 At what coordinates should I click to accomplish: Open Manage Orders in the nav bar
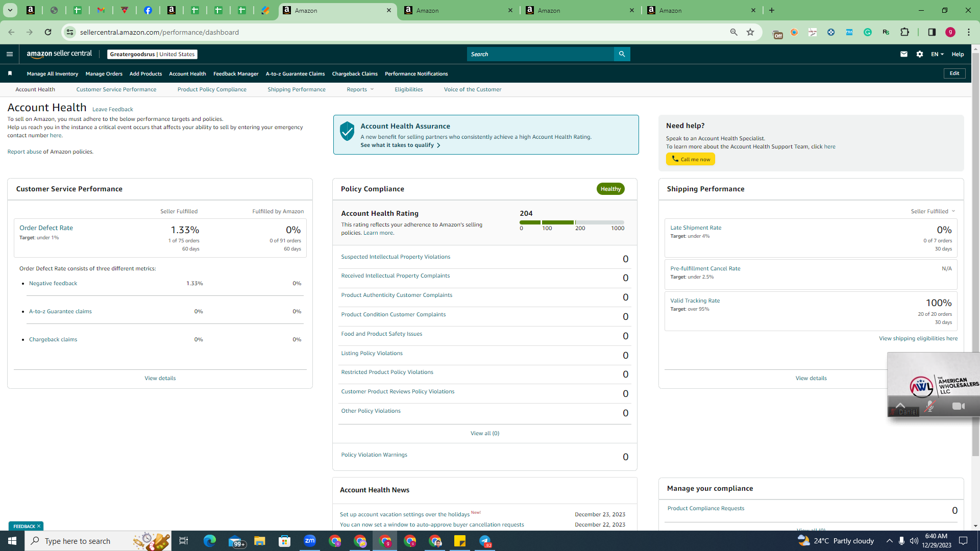click(104, 74)
